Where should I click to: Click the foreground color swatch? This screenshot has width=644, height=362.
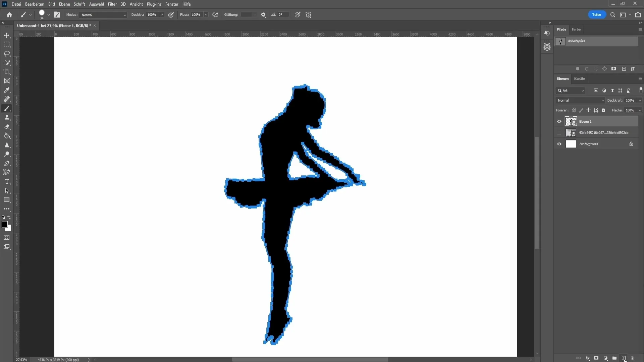click(x=5, y=224)
